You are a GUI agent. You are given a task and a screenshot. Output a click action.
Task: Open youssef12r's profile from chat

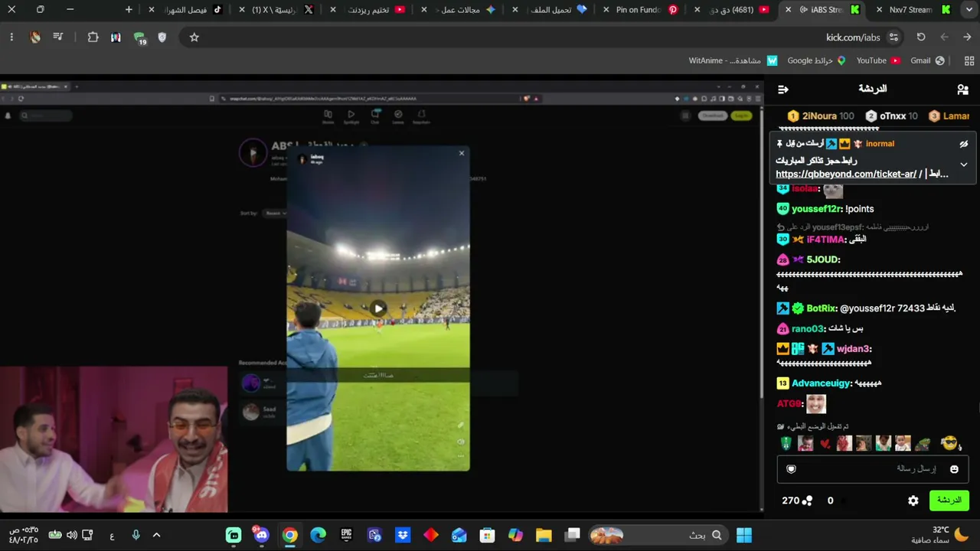coord(816,209)
